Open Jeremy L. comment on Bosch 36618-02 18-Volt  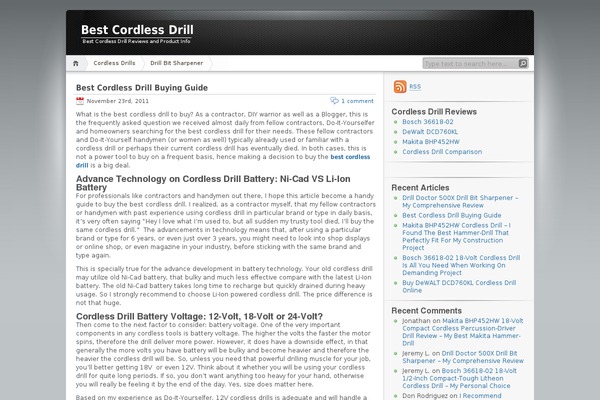click(459, 378)
